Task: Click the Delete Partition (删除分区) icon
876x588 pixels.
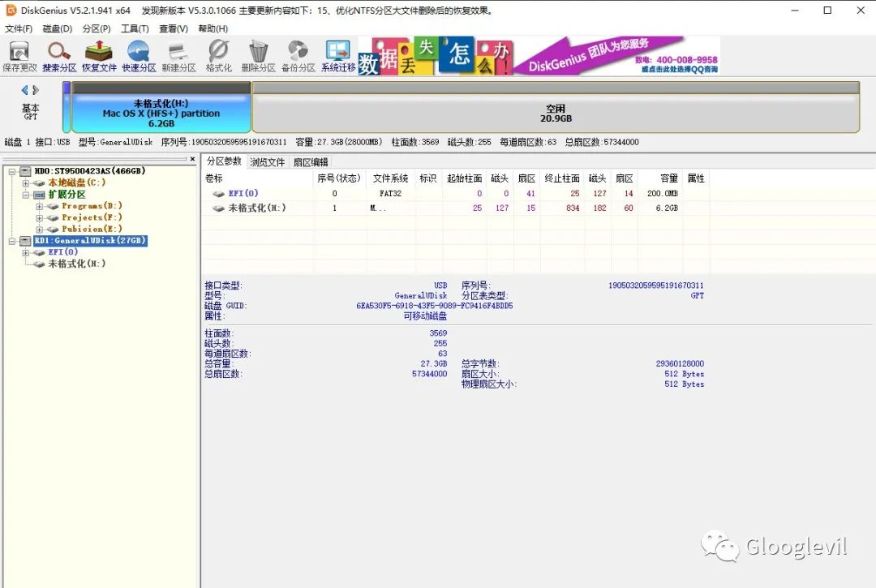Action: click(x=258, y=57)
